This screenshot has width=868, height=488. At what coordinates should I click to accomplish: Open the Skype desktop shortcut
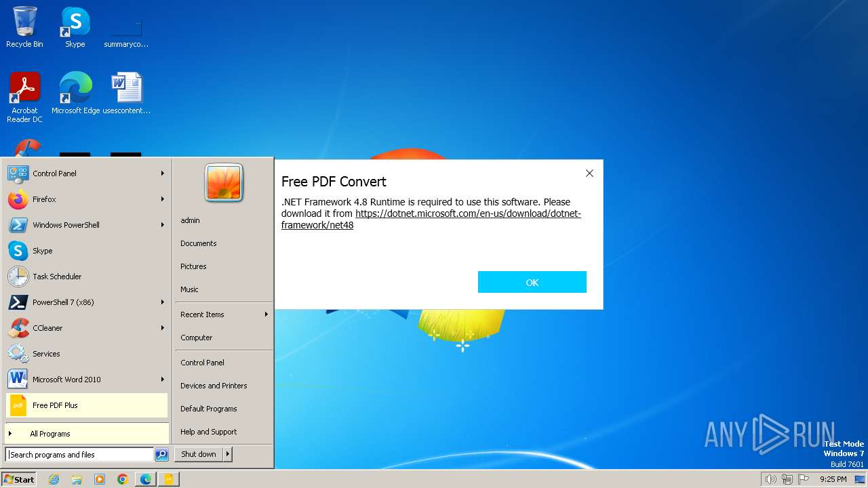point(75,27)
